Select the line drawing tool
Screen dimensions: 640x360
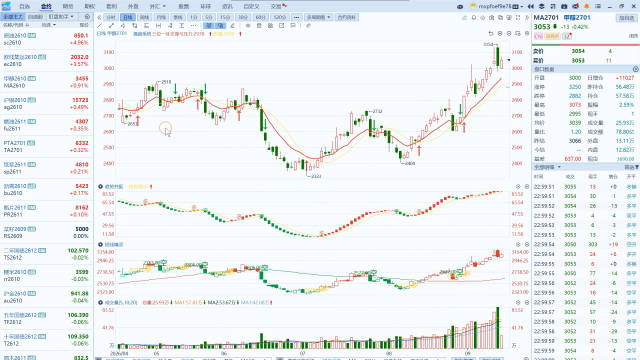100,25
